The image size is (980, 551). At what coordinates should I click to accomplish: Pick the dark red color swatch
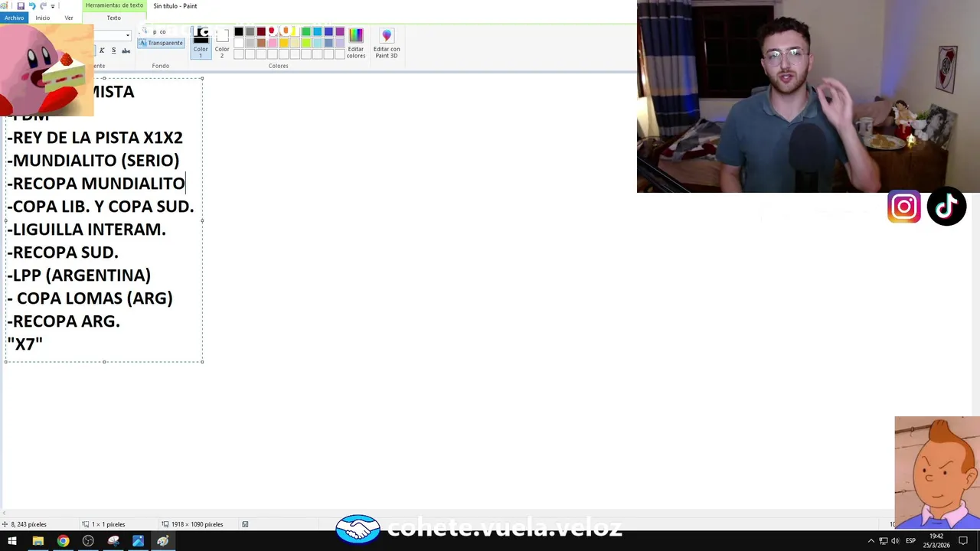pyautogui.click(x=261, y=31)
